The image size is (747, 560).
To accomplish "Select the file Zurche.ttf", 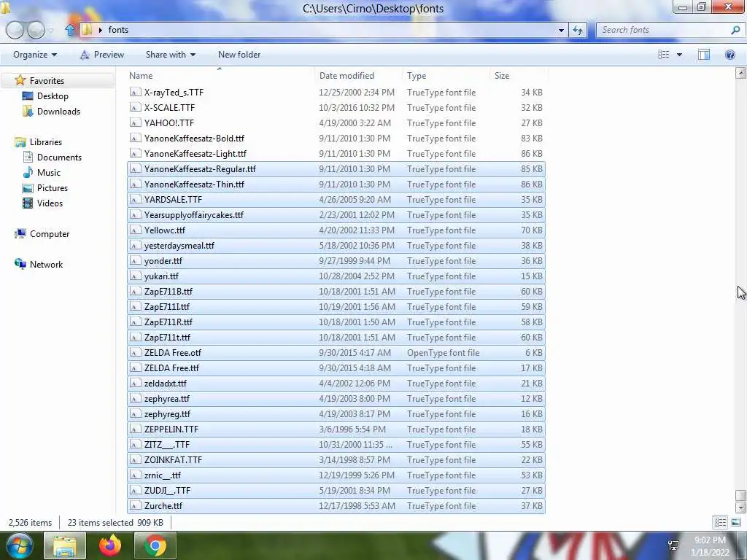I will click(336, 506).
